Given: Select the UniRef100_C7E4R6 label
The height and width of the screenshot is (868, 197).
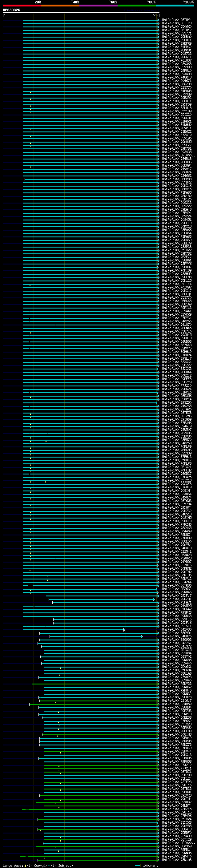Looking at the screenshot, I should [177, 816].
